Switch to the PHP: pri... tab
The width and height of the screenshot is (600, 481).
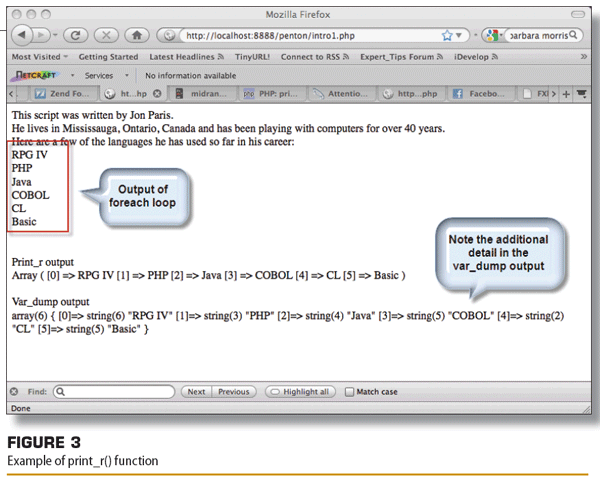coord(271,94)
